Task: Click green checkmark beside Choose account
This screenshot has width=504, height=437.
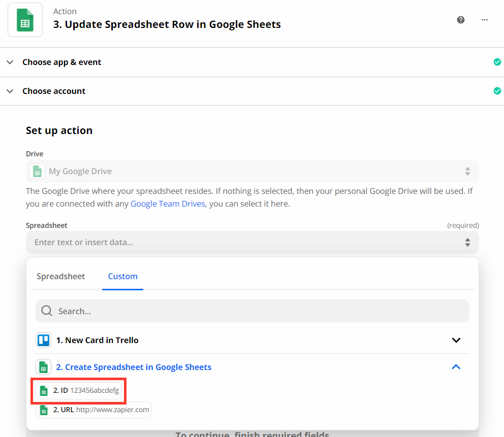Action: point(497,91)
